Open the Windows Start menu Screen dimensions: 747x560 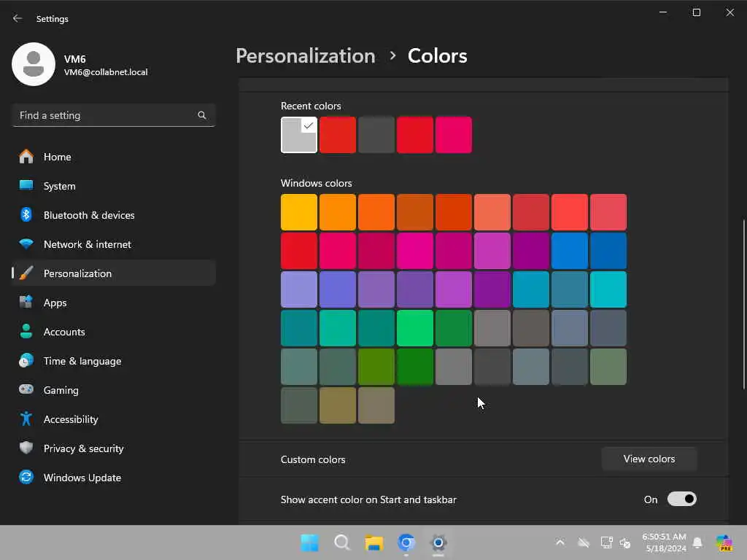(x=309, y=542)
